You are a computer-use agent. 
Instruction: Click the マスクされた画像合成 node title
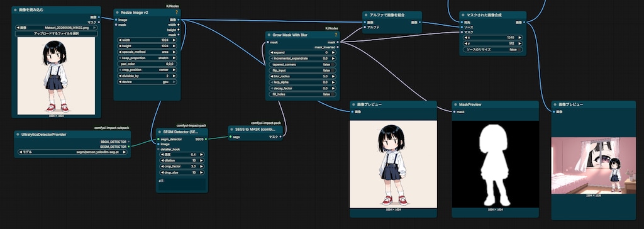(x=484, y=15)
